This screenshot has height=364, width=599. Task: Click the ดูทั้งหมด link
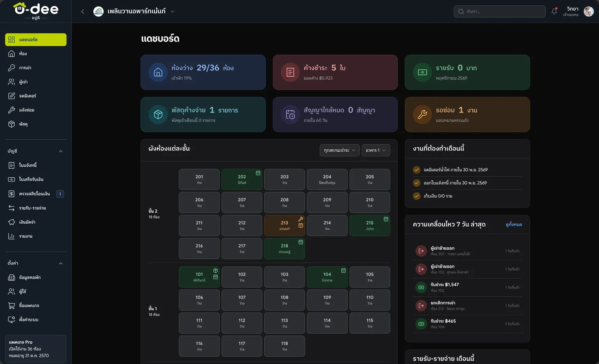pos(514,225)
